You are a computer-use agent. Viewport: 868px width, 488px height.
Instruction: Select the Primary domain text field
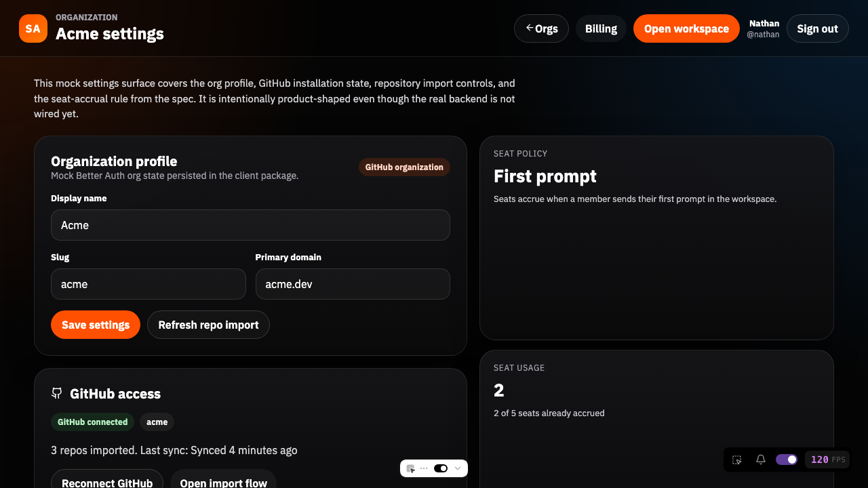pyautogui.click(x=353, y=284)
